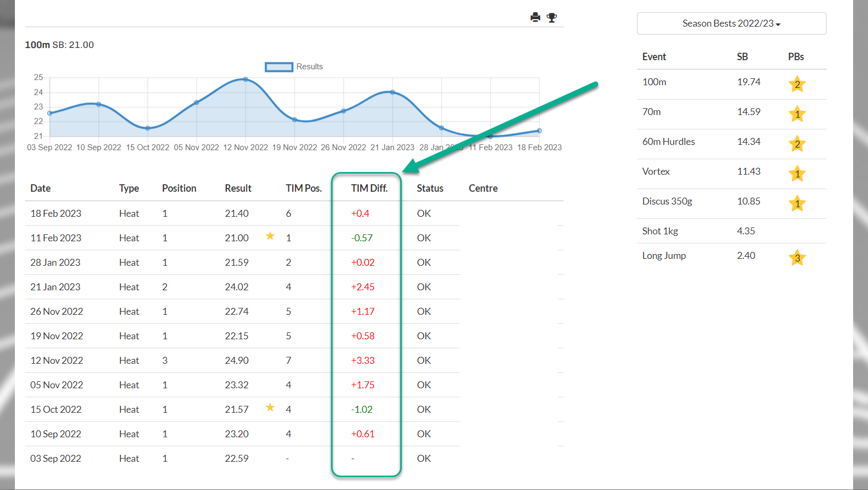
Task: Click the star badge for Long Jump
Action: (x=797, y=258)
